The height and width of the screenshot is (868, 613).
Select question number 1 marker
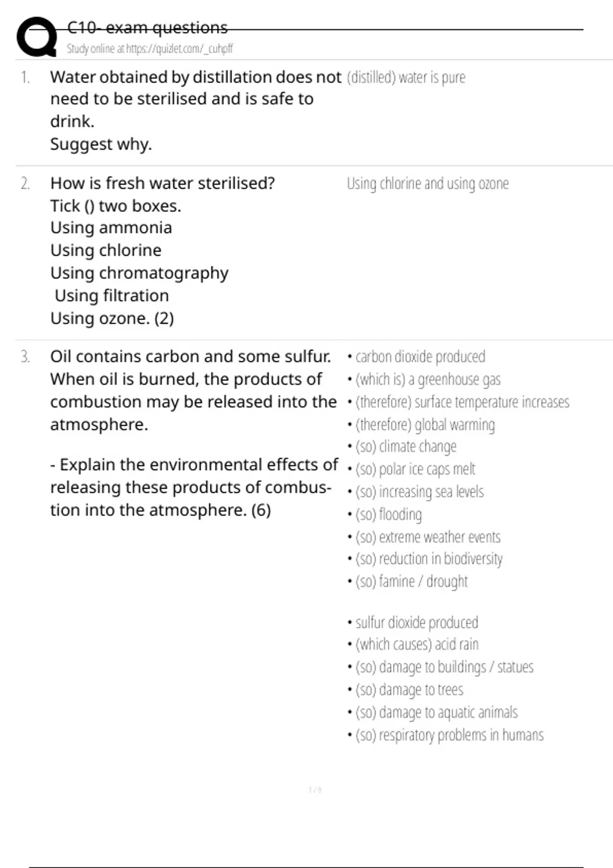tap(25, 78)
